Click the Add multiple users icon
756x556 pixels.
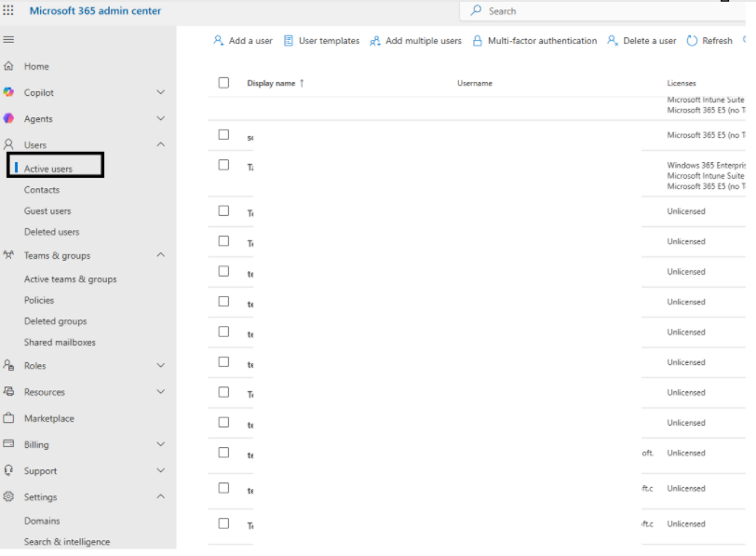(375, 40)
